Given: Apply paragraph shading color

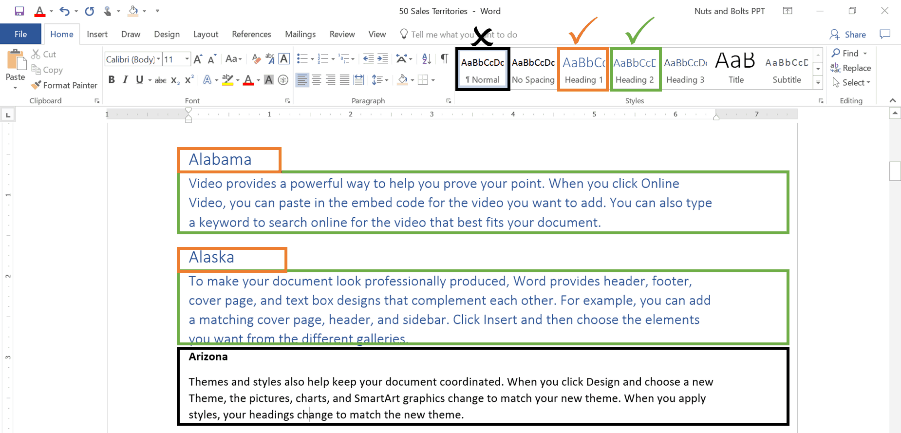Looking at the screenshot, I should coord(403,80).
